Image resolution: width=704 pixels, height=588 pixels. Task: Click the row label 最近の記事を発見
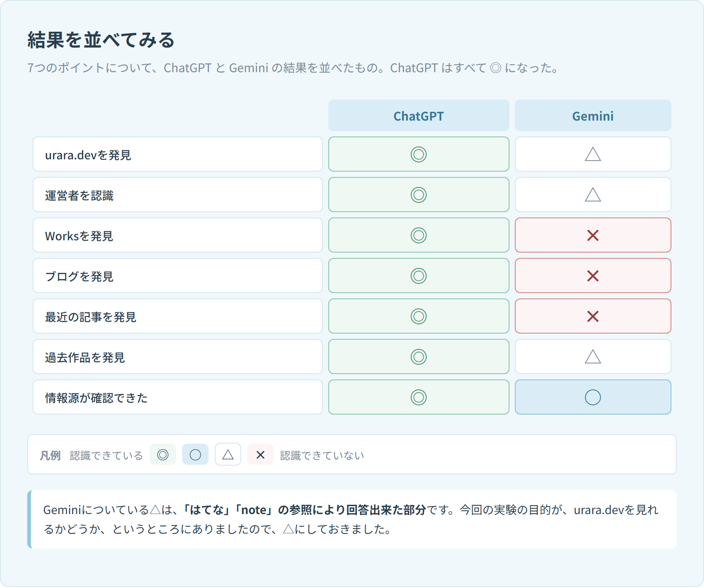[x=178, y=316]
